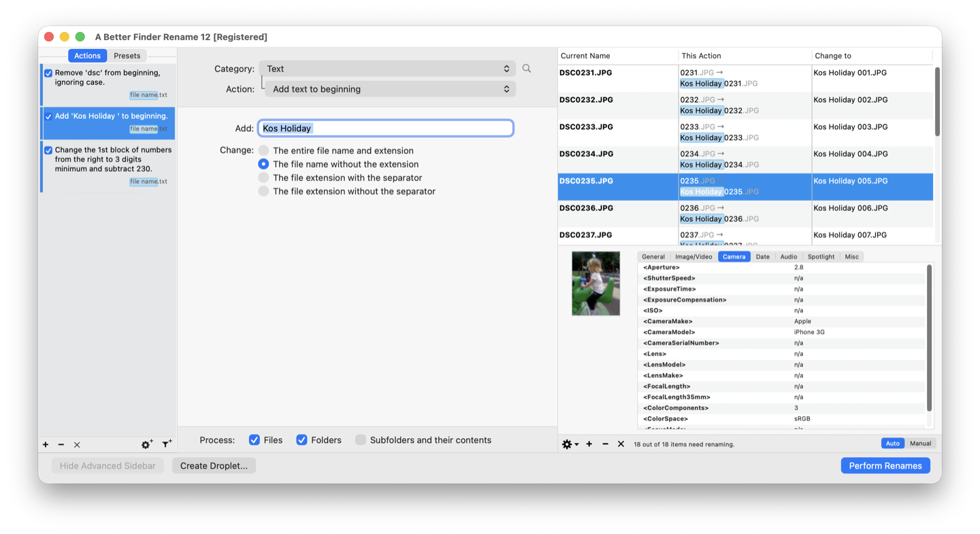Screen dimensions: 980x534
Task: Click the file name.txt badge on the Change 1st block action
Action: click(x=148, y=182)
